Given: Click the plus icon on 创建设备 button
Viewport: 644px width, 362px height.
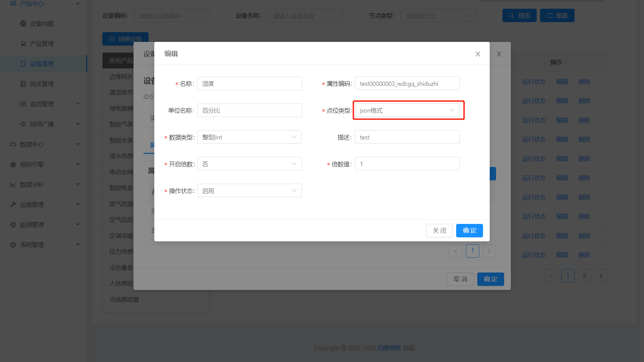Looking at the screenshot, I should click(112, 39).
